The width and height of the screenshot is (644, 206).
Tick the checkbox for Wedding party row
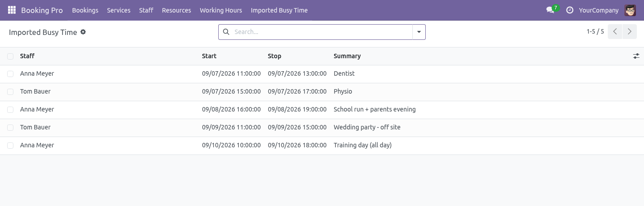(x=10, y=128)
